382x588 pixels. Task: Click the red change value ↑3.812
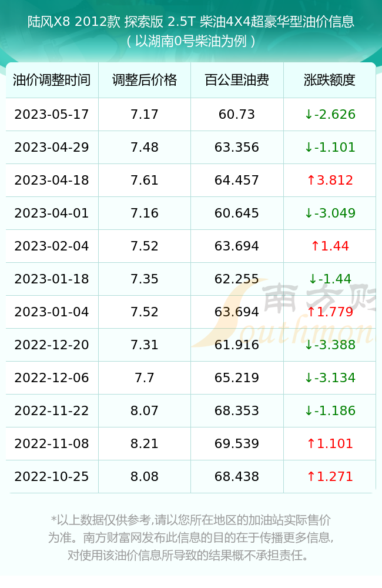tap(330, 181)
